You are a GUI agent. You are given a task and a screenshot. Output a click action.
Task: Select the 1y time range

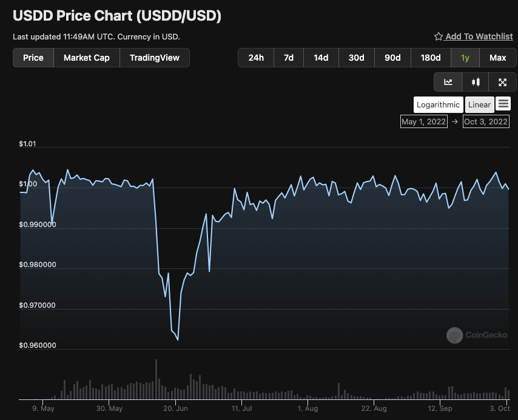pyautogui.click(x=465, y=58)
